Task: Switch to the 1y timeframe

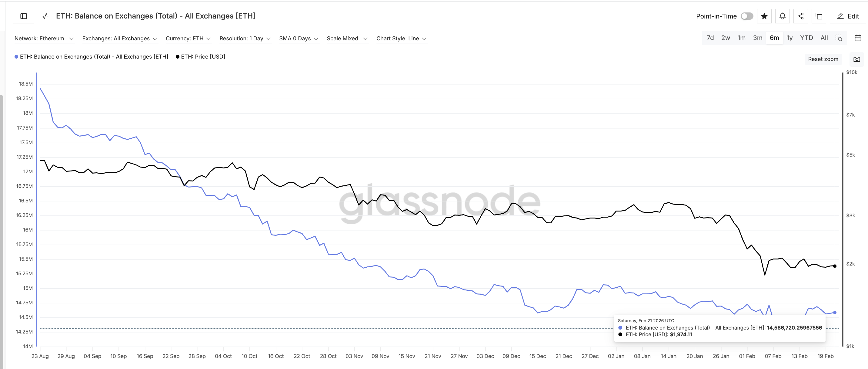Action: [790, 38]
